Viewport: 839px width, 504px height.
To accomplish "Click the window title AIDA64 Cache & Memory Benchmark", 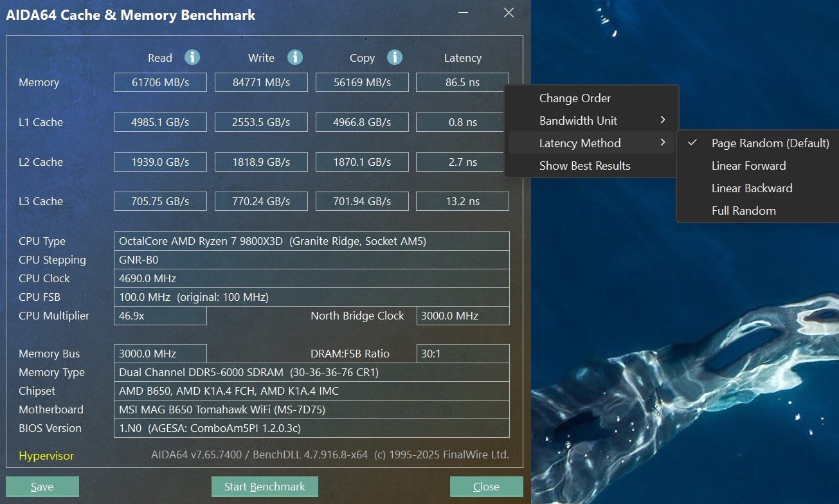I will pyautogui.click(x=131, y=15).
